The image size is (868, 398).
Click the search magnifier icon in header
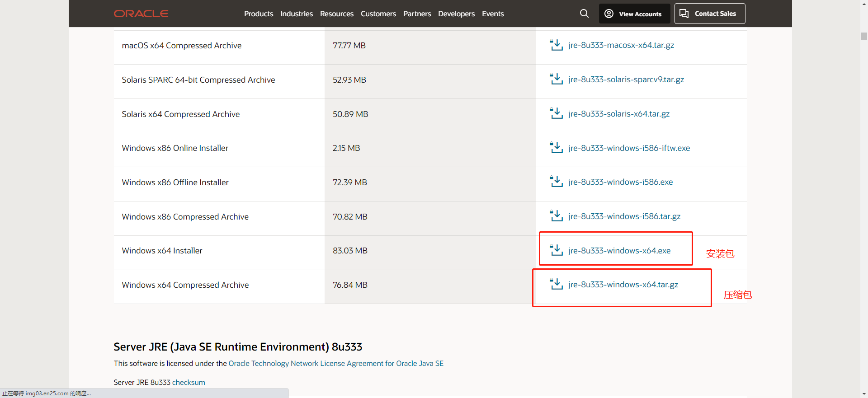click(x=584, y=14)
